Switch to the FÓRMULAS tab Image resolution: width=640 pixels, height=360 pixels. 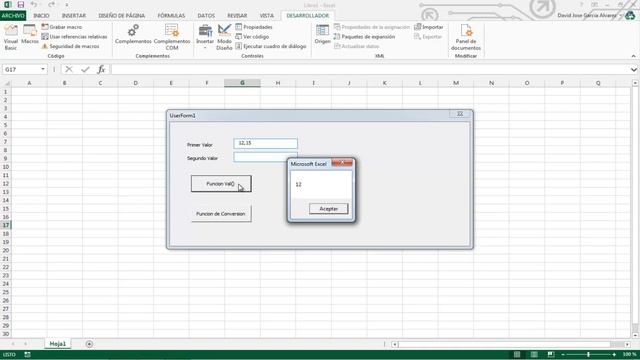[171, 16]
